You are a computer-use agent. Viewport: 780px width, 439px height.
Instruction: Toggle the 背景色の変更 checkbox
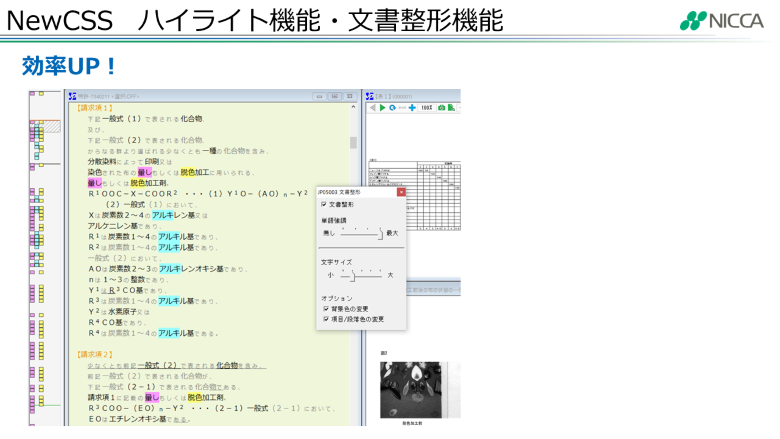click(326, 309)
